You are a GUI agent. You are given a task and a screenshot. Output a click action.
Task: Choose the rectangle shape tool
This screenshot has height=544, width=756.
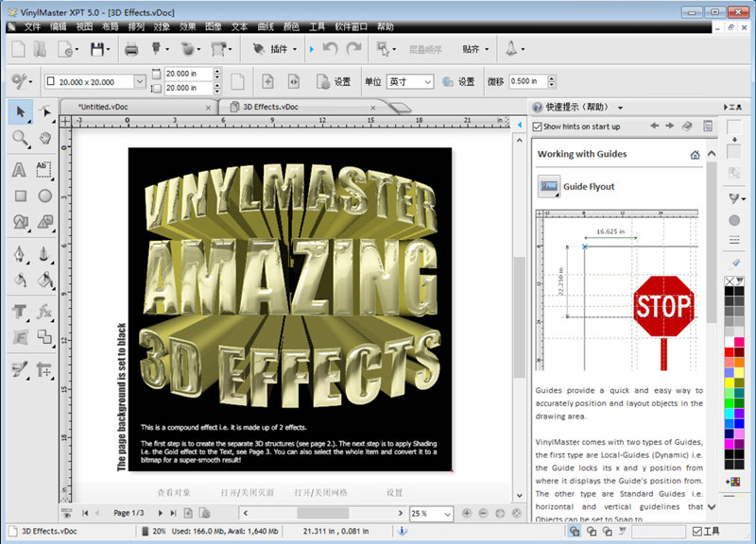(19, 196)
